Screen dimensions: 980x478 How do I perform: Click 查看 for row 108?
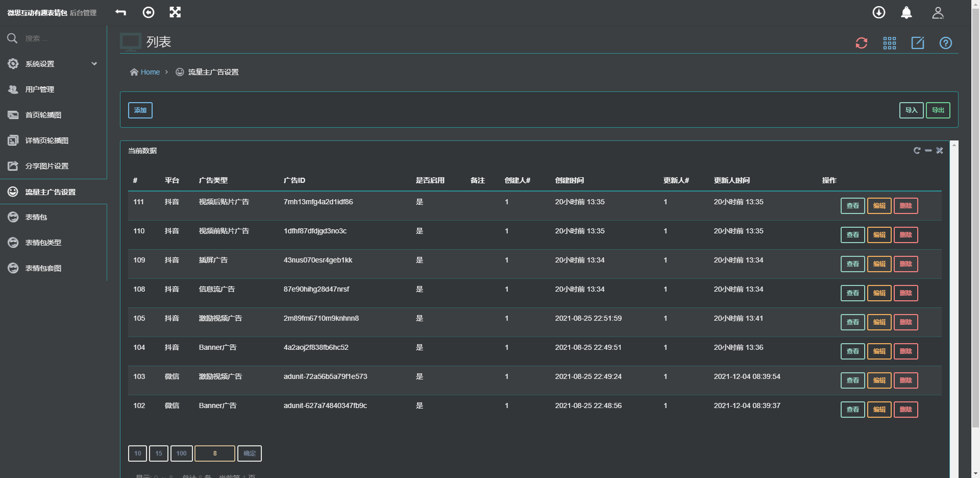[x=853, y=293]
